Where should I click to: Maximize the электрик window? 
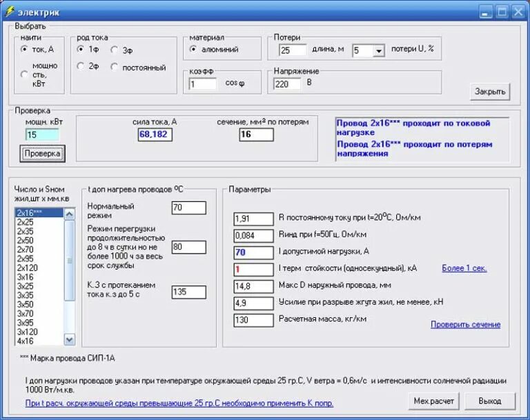coord(502,12)
